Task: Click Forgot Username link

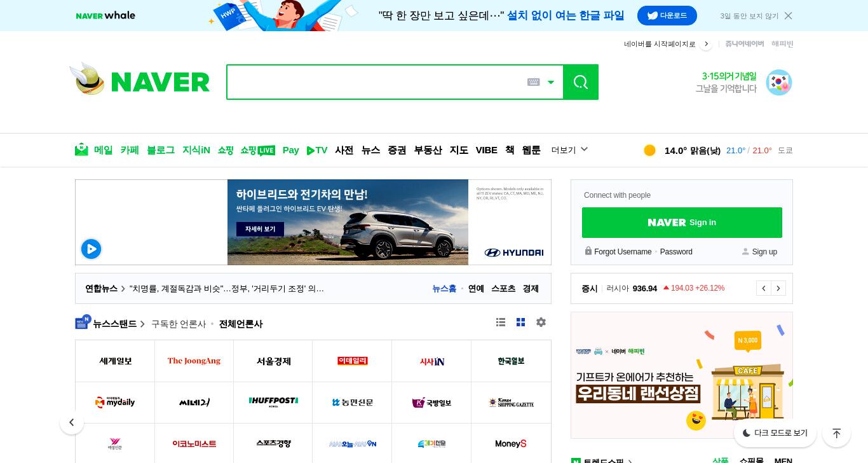Action: [x=623, y=252]
